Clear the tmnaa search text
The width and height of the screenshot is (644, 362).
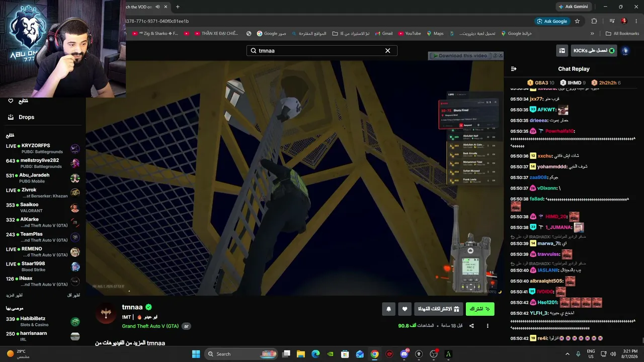387,51
